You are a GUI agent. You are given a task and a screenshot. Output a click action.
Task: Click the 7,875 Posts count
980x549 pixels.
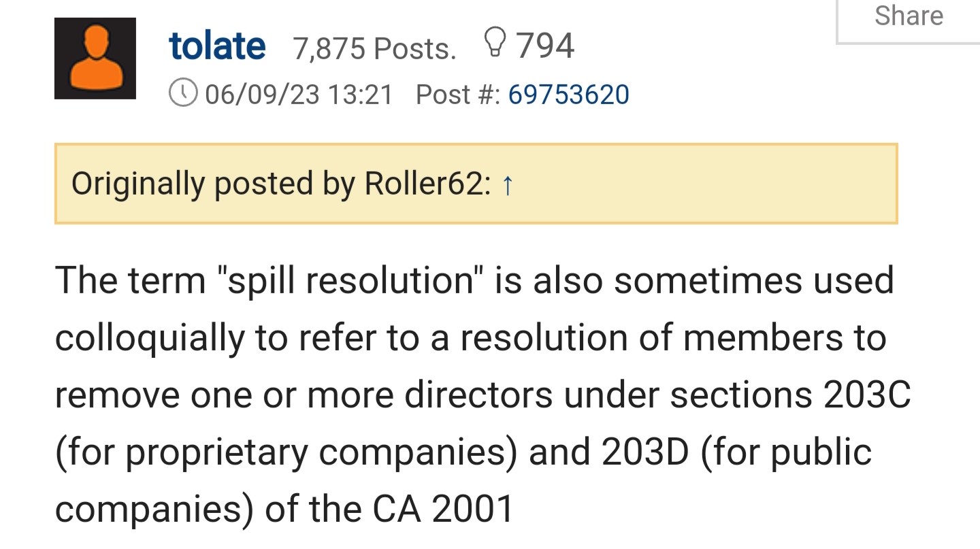click(x=374, y=48)
